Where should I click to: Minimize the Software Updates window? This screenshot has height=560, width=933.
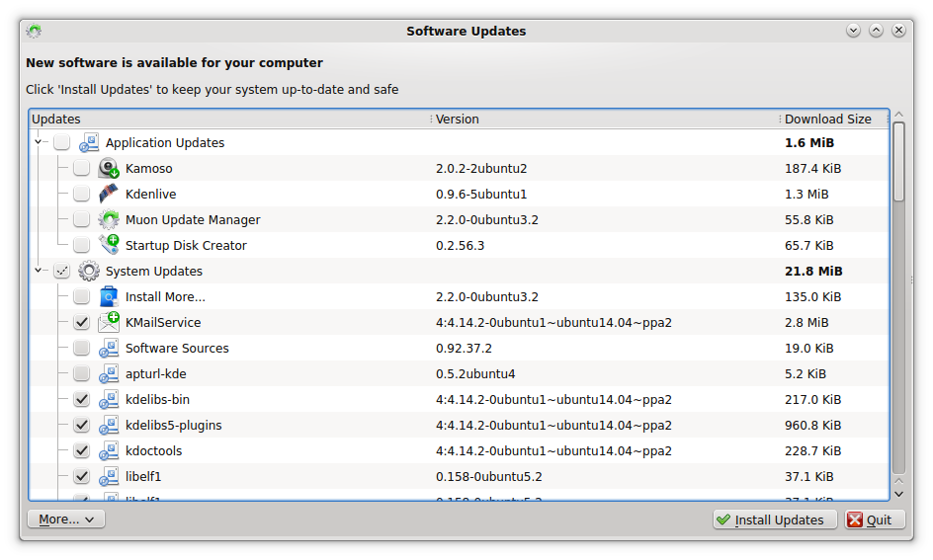coord(853,31)
